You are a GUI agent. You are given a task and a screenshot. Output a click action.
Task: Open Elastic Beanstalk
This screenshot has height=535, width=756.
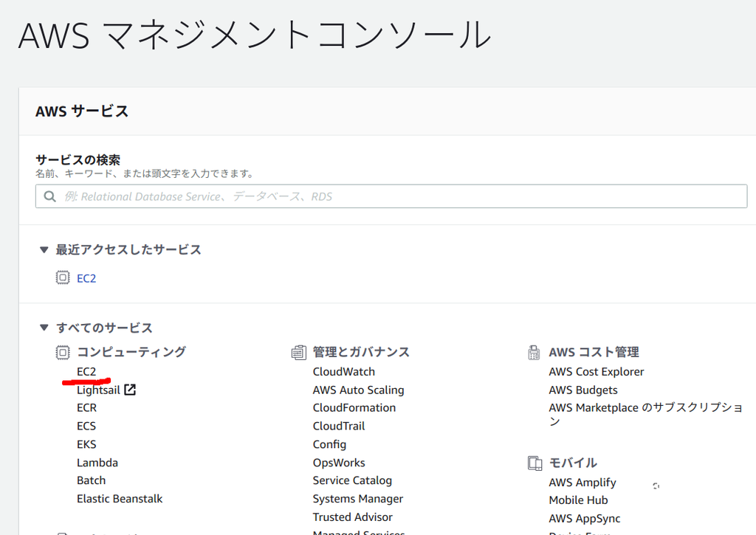120,499
